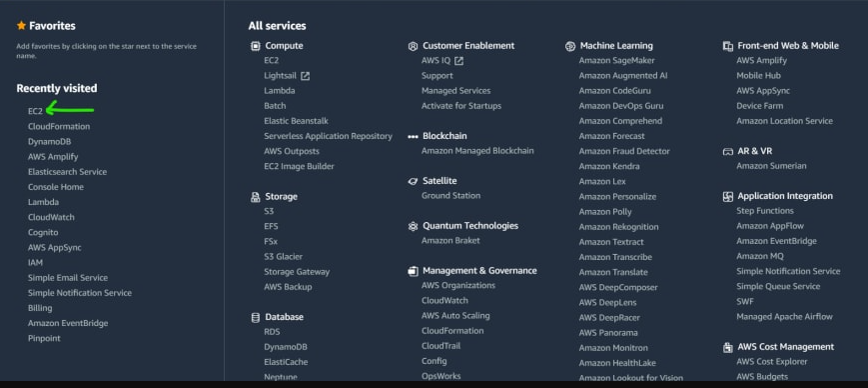Click the Quantum Technologies atom icon

[x=413, y=226]
